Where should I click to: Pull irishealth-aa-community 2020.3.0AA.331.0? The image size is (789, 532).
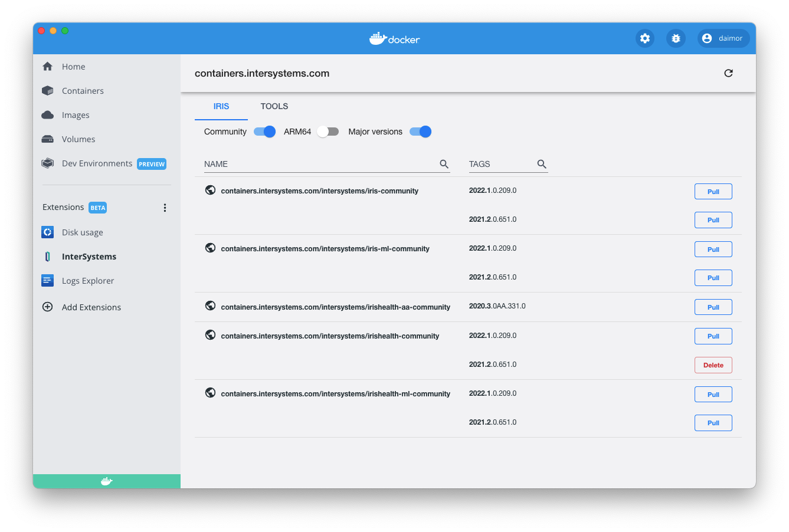[x=713, y=307]
